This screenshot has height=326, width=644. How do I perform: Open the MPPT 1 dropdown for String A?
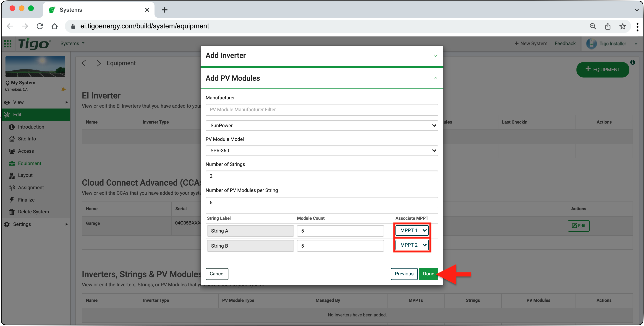(x=412, y=230)
